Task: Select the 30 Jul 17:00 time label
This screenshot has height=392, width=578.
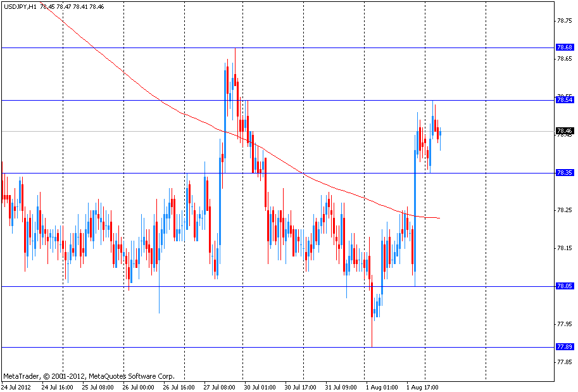Action: click(x=300, y=386)
